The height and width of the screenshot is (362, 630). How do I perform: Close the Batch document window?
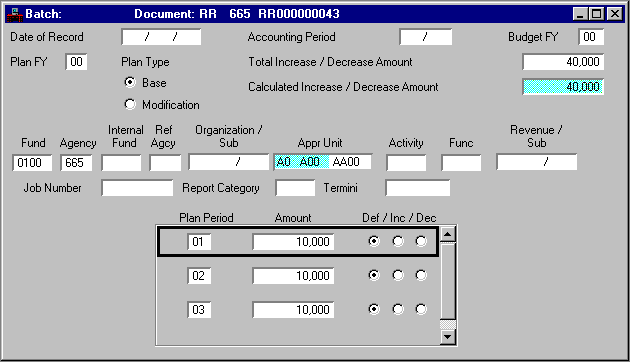tap(615, 14)
